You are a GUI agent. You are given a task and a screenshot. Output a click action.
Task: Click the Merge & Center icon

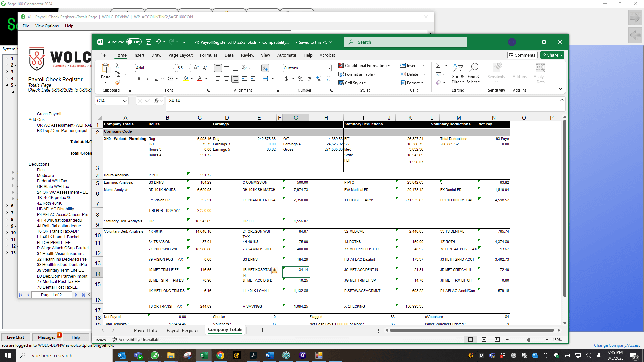click(265, 78)
